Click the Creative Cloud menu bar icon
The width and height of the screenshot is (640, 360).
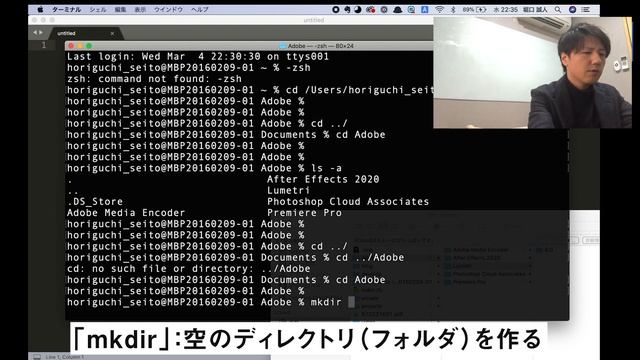pyautogui.click(x=370, y=9)
